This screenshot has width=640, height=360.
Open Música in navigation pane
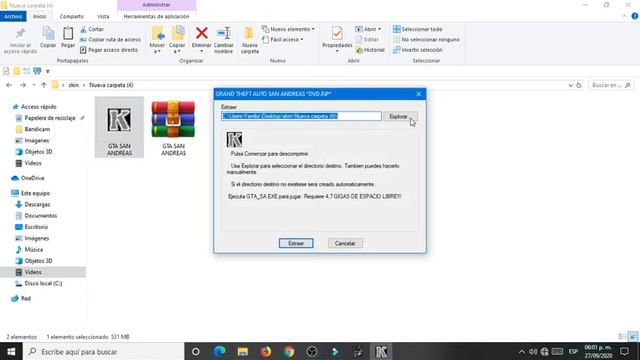(33, 250)
